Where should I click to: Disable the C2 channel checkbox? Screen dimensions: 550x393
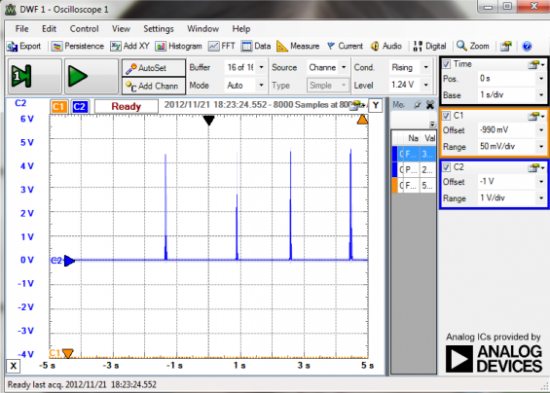(447, 167)
